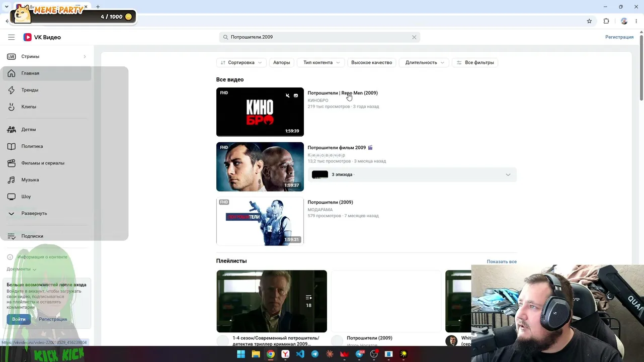Click the Музыка note icon
The width and height of the screenshot is (644, 362).
pos(11,180)
